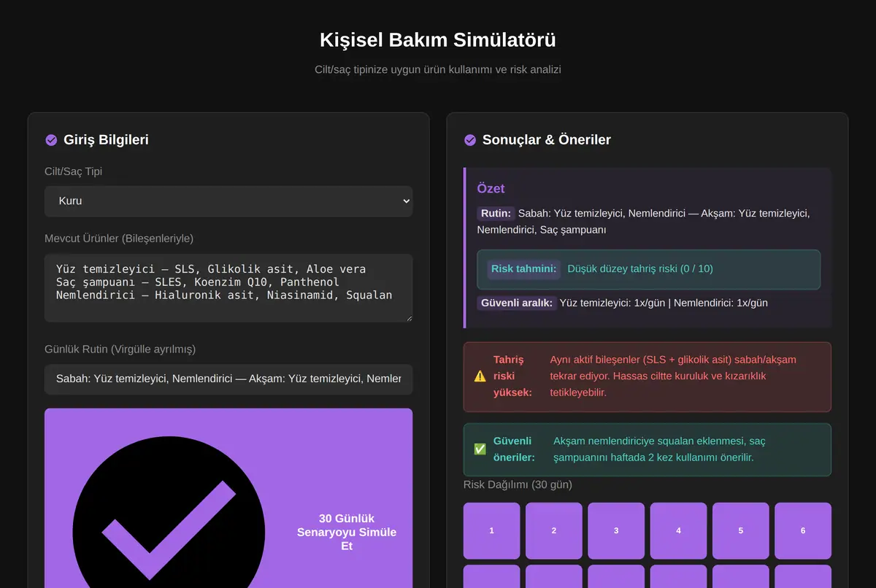Click the subtitle about ürün kullanımı ve risk analizi
The image size is (876, 588).
tap(438, 70)
